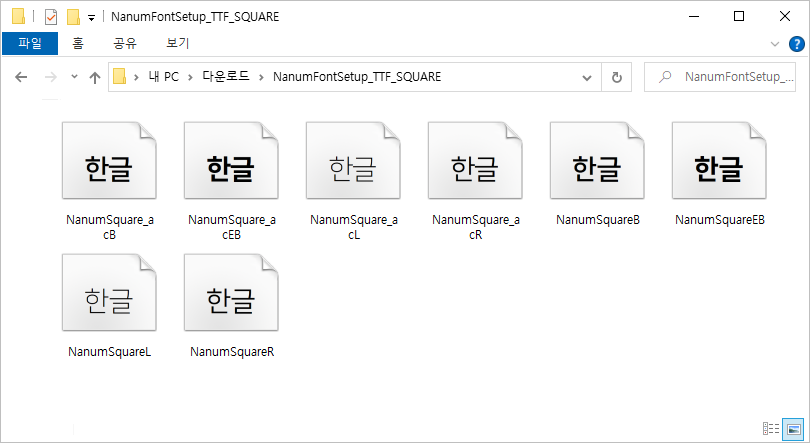Click the NanumSquareR file name label
Image resolution: width=810 pixels, height=443 pixels.
(x=232, y=352)
